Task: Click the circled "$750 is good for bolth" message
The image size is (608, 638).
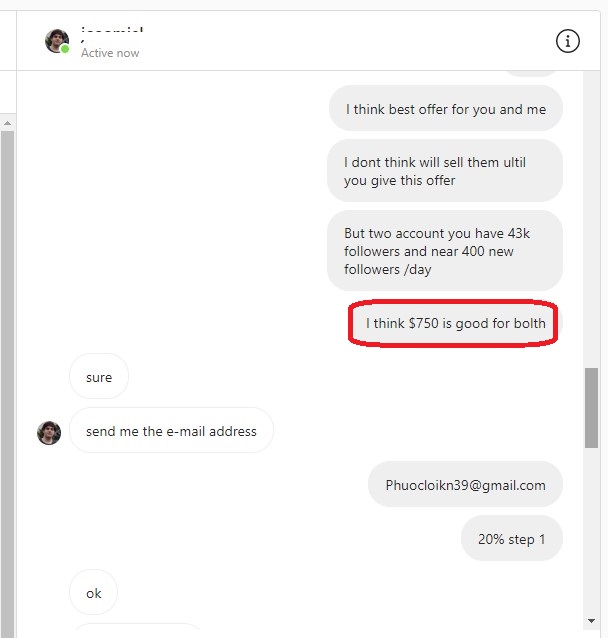Action: click(455, 323)
